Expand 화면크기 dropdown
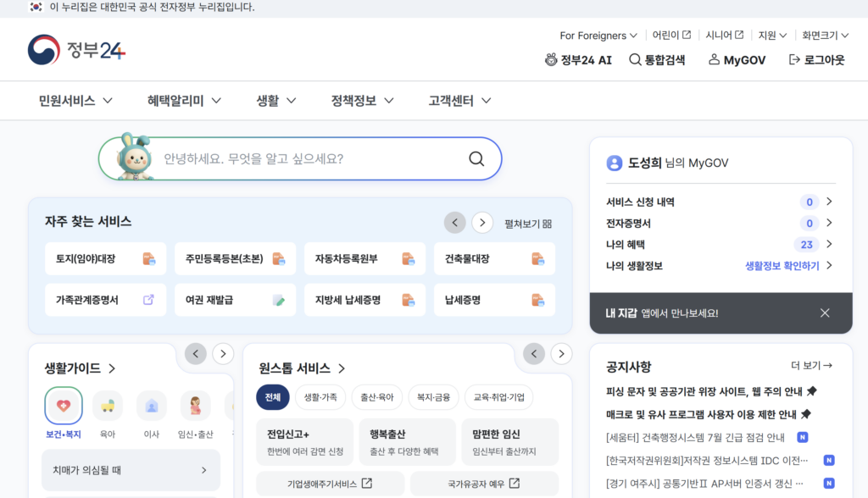 (x=825, y=36)
